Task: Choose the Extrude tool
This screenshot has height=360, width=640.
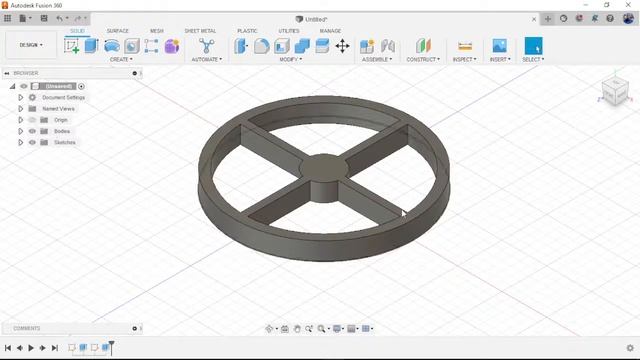Action: pyautogui.click(x=91, y=46)
